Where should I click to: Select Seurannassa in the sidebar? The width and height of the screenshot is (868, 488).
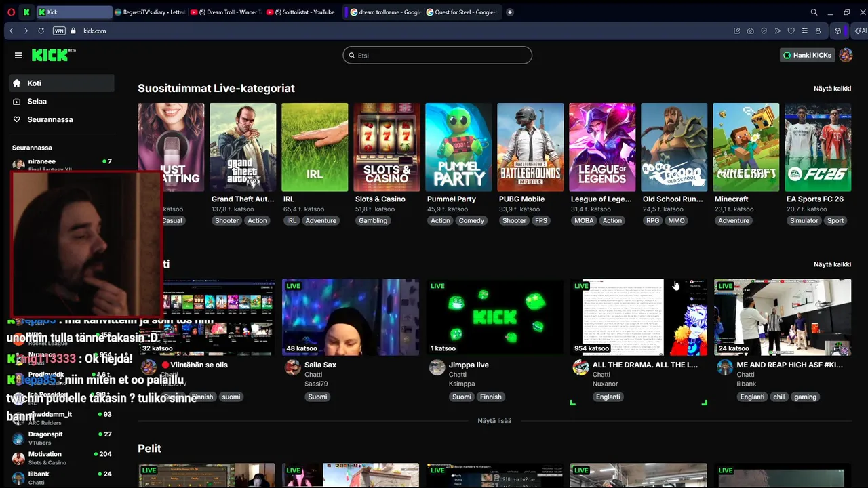click(62, 119)
